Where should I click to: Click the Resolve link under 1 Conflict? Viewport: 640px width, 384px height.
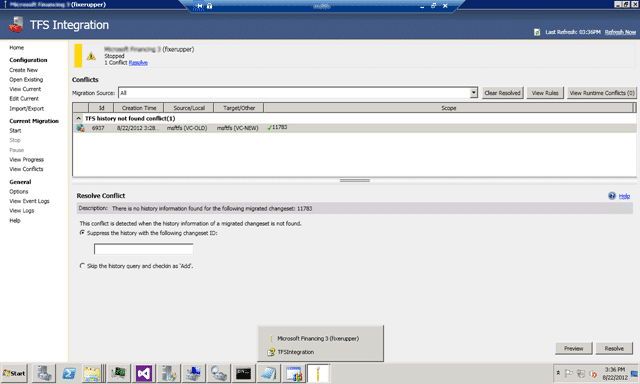(x=138, y=62)
